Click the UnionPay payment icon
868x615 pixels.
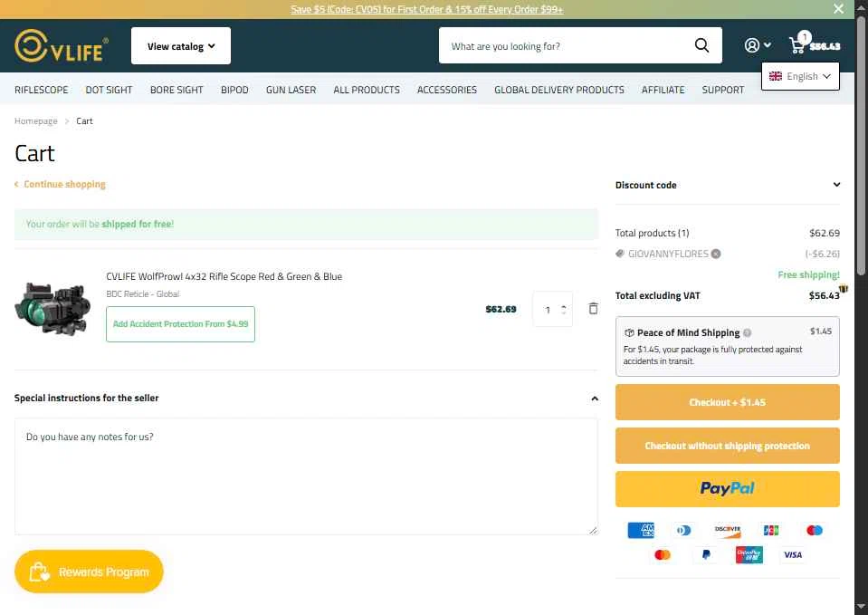749,554
